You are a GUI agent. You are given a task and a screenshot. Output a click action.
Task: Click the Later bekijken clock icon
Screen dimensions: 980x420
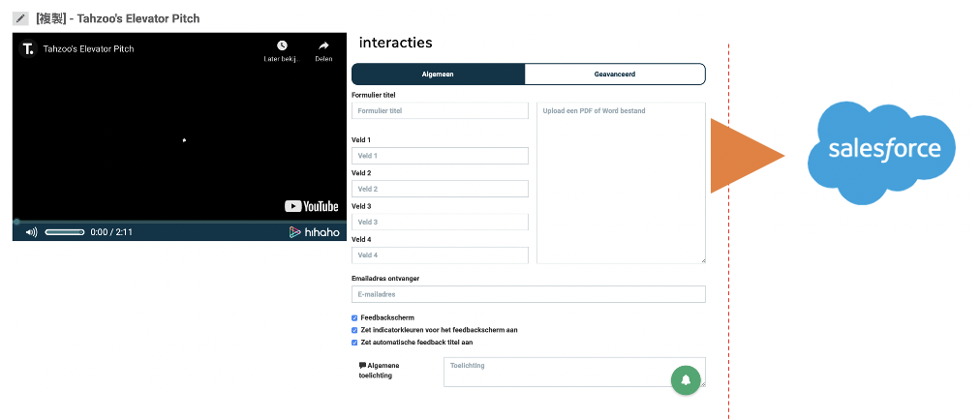pyautogui.click(x=282, y=45)
